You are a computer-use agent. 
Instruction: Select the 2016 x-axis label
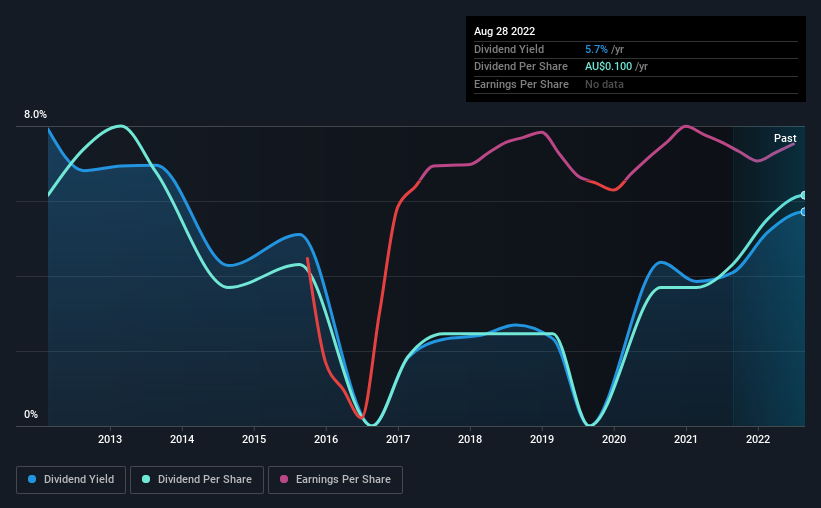pyautogui.click(x=326, y=439)
